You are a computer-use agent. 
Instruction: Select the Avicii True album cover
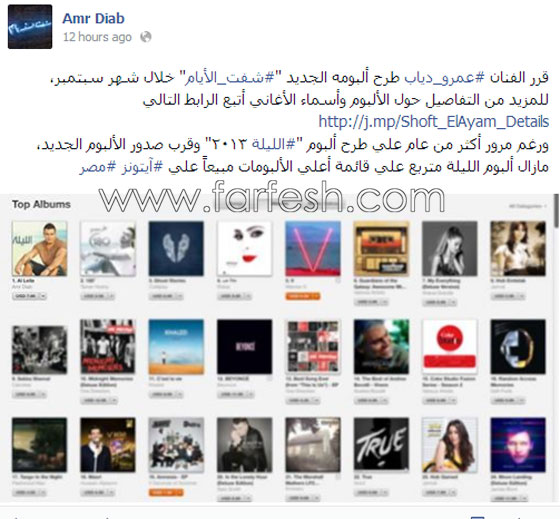tap(381, 445)
